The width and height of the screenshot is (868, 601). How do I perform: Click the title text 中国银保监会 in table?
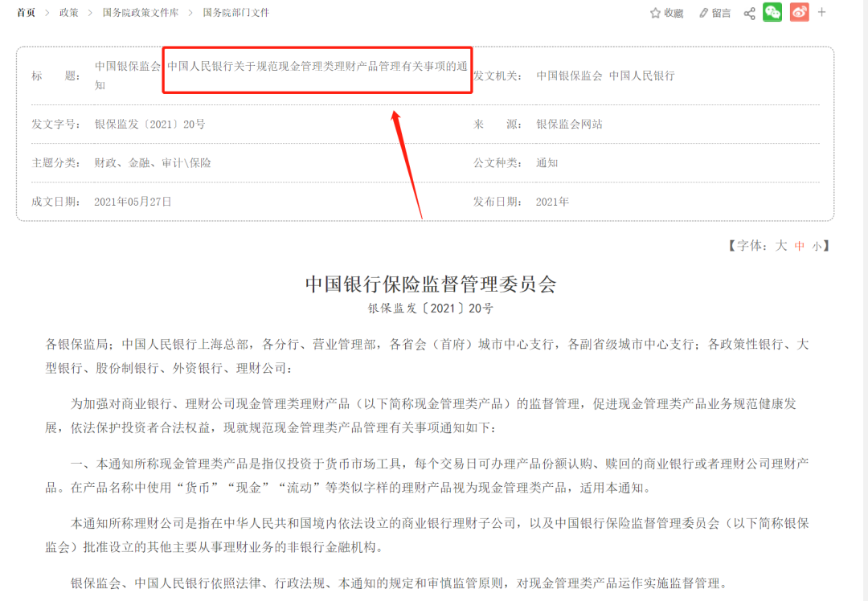click(x=127, y=67)
